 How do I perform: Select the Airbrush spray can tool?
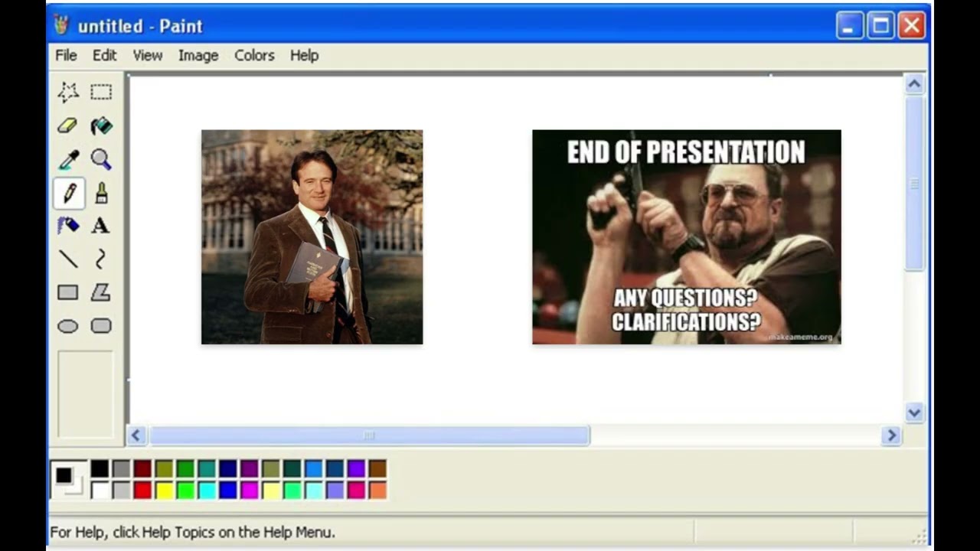click(x=68, y=226)
